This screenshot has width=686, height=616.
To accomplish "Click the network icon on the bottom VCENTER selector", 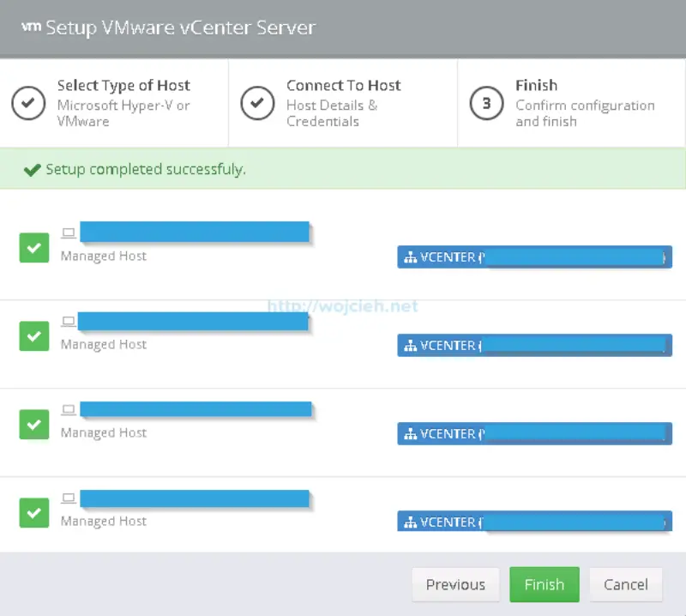I will pyautogui.click(x=410, y=522).
